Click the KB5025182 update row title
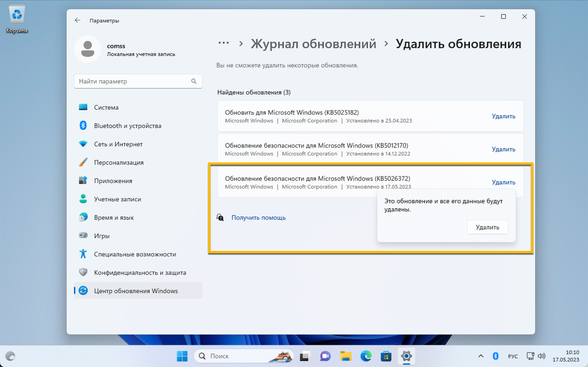Screen dimensions: 588x367 click(x=292, y=112)
